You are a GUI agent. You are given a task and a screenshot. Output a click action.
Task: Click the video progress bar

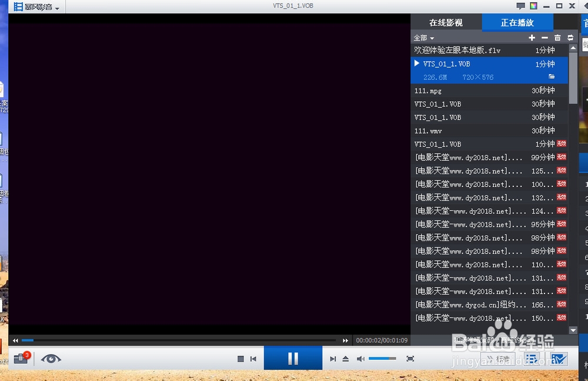[179, 340]
